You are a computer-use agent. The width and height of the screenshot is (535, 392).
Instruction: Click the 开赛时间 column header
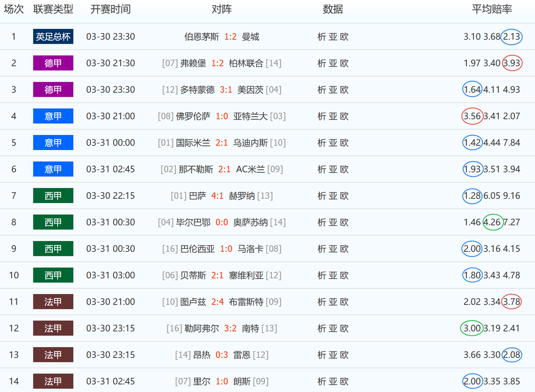tap(110, 9)
